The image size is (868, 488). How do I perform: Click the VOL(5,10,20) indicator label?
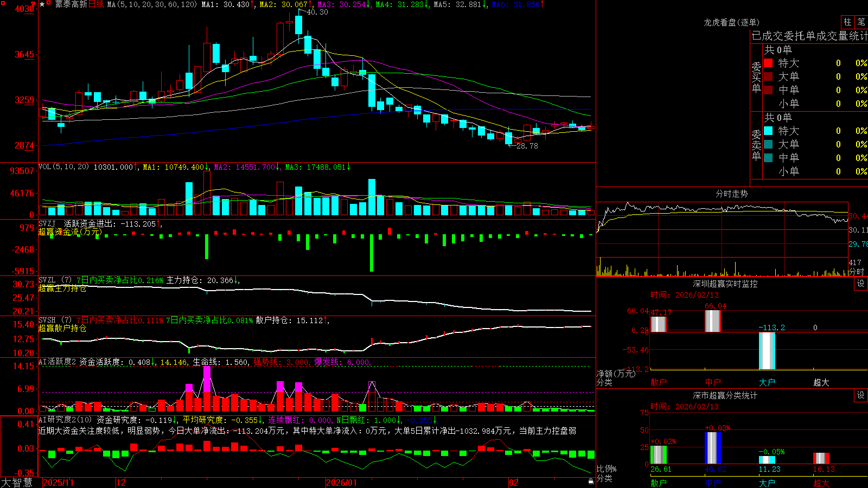click(64, 167)
